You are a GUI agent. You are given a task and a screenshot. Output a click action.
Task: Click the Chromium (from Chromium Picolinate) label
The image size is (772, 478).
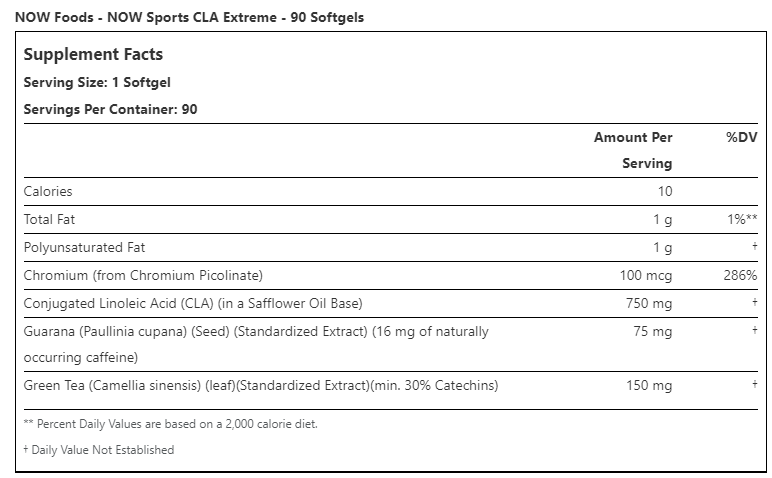click(143, 275)
